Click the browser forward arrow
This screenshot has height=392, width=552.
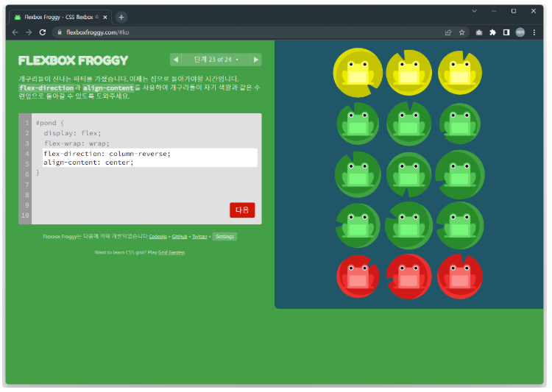point(29,32)
